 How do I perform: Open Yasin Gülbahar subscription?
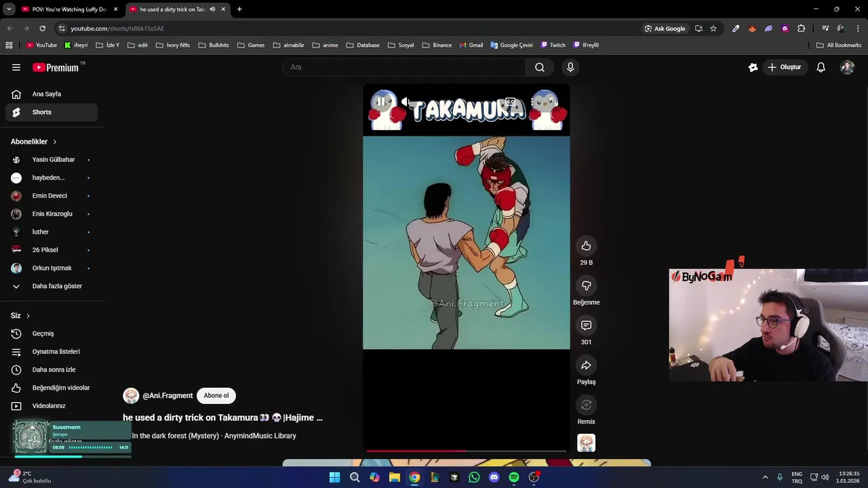[x=52, y=159]
